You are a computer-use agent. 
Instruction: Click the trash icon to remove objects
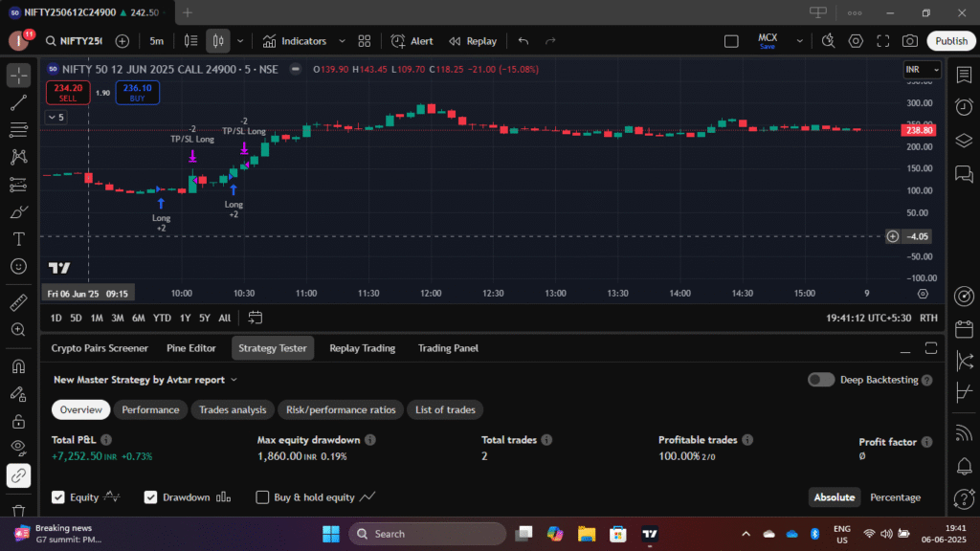coord(19,510)
